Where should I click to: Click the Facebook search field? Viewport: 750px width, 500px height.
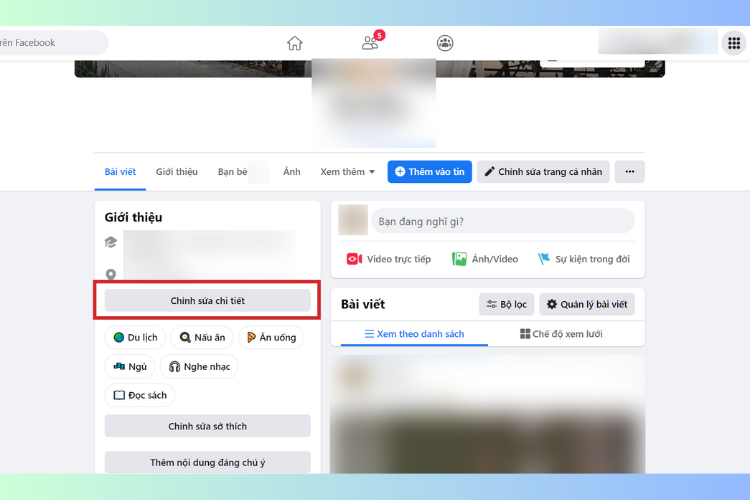(53, 43)
